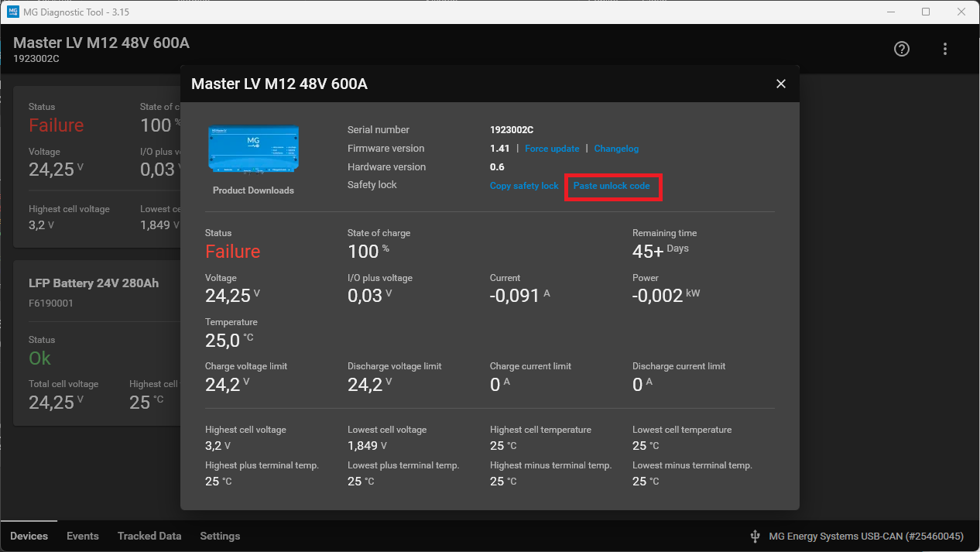Click firmware version value 1.41

(500, 149)
